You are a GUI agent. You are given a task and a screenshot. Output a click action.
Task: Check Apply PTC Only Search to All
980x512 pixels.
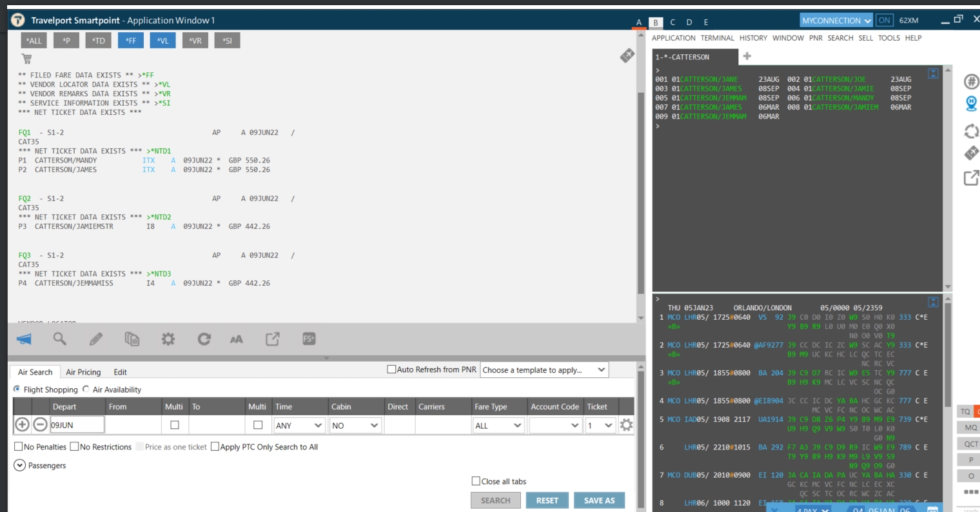215,446
